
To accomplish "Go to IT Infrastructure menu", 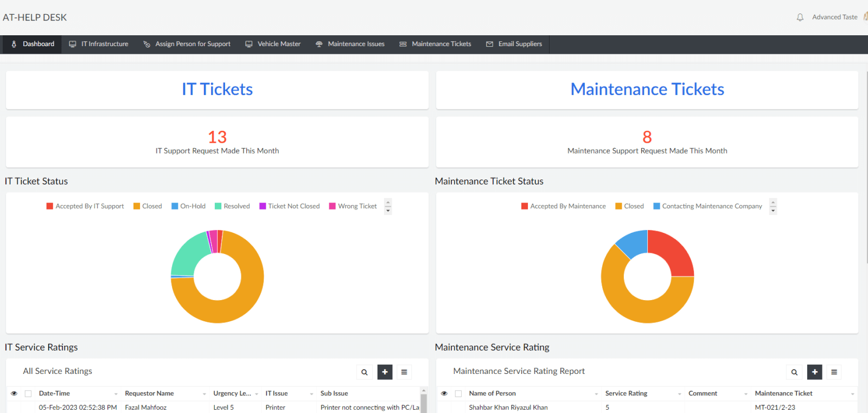I will pyautogui.click(x=99, y=44).
